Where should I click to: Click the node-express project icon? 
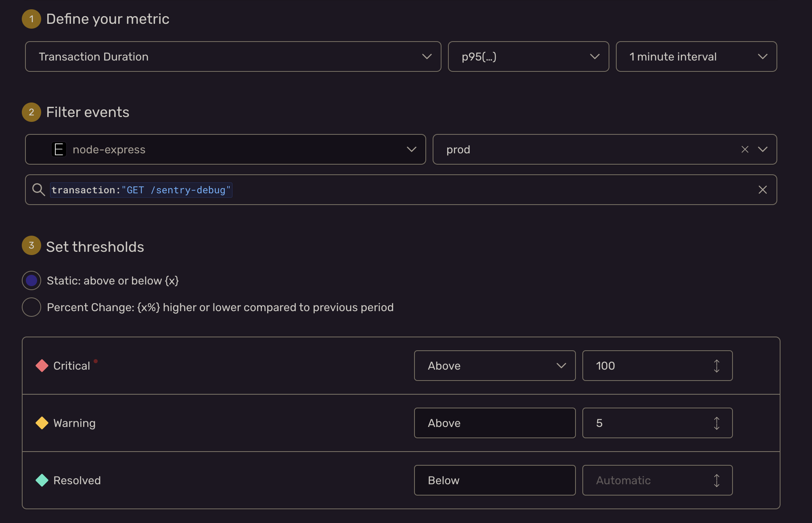point(59,149)
